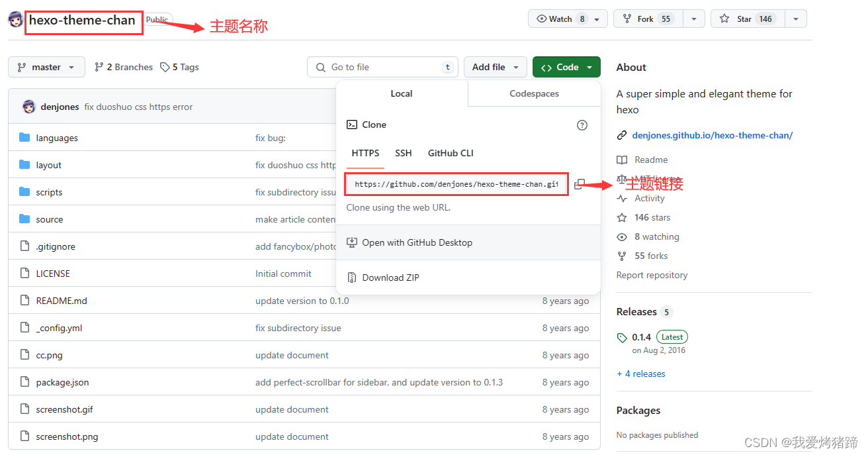View the 55 forks link
The height and width of the screenshot is (455, 868).
tap(650, 256)
